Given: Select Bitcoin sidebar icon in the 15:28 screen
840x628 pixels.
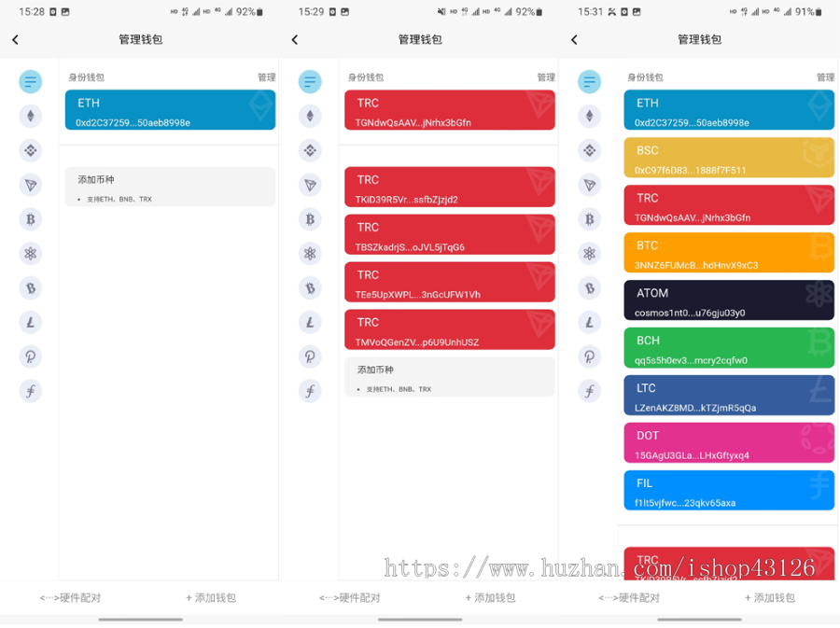Looking at the screenshot, I should point(31,219).
